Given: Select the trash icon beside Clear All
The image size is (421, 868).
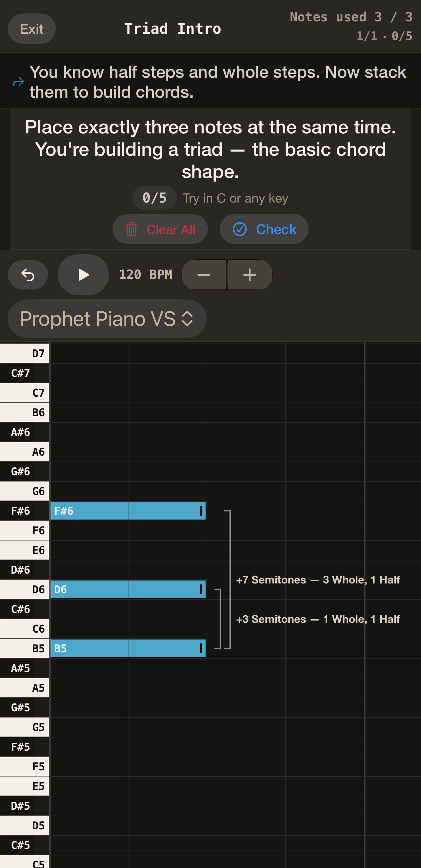Looking at the screenshot, I should click(x=132, y=229).
